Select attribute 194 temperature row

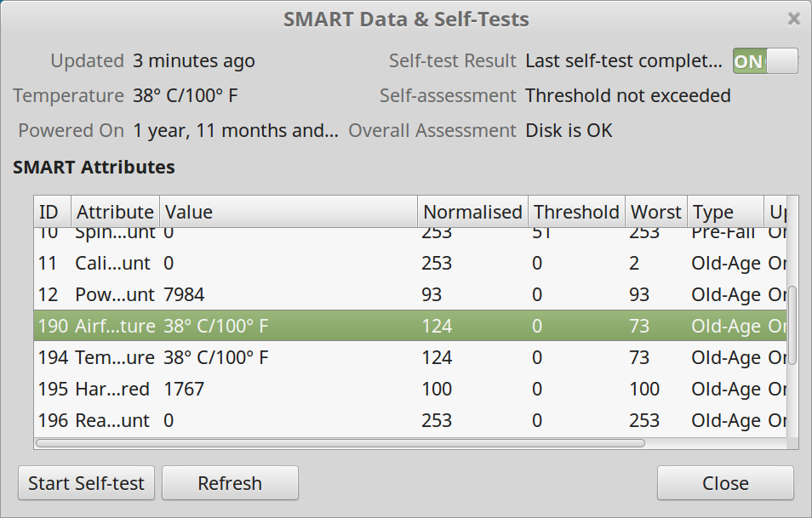click(340, 358)
